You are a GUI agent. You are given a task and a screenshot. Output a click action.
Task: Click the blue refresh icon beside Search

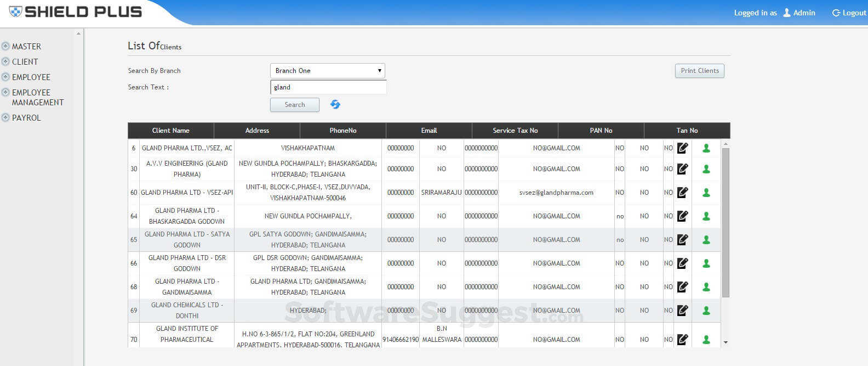(x=335, y=104)
